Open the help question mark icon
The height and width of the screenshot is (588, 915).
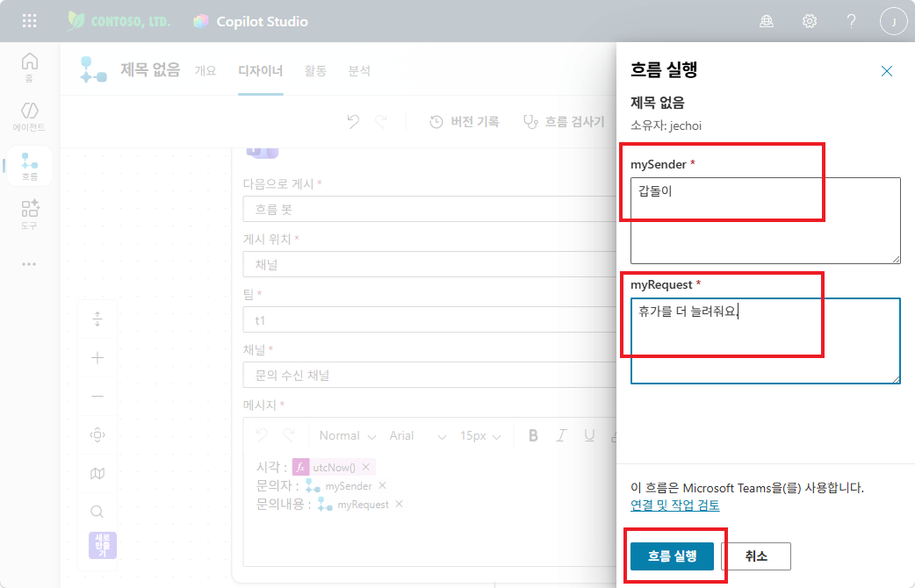coord(852,22)
